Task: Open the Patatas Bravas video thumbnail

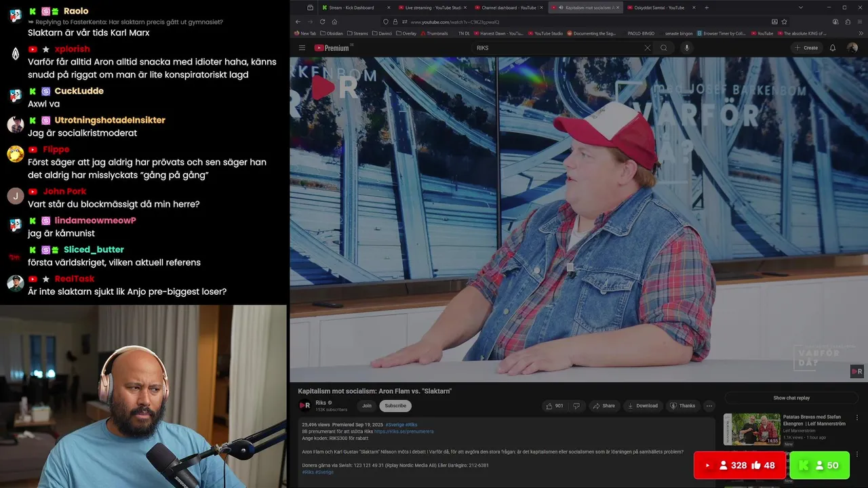Action: click(752, 429)
